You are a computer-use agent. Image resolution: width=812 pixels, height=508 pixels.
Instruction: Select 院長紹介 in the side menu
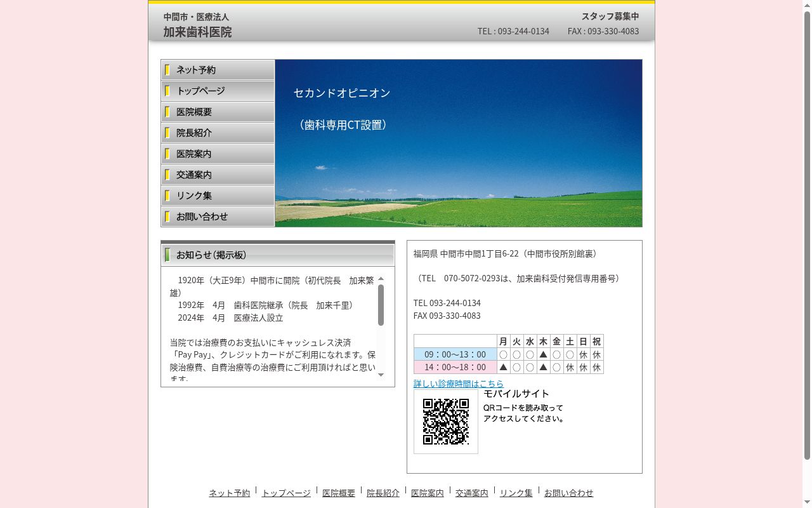pyautogui.click(x=218, y=133)
